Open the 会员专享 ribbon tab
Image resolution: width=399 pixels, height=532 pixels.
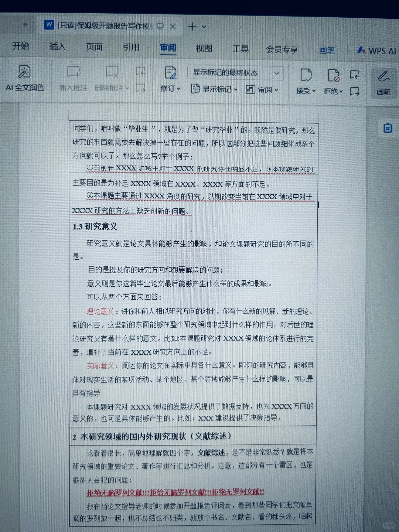282,50
